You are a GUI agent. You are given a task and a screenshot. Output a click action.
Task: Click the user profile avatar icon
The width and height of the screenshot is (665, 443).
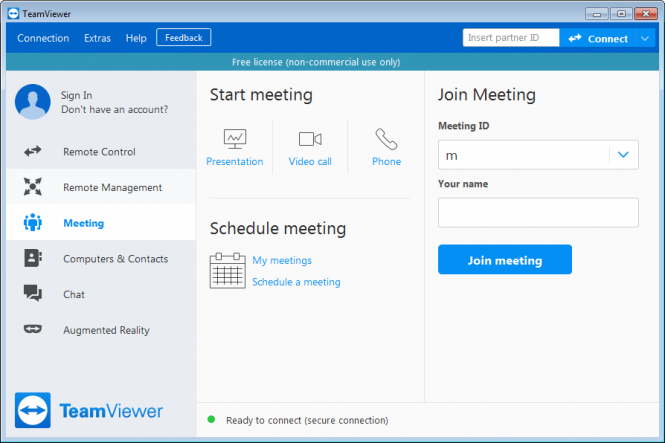point(33,102)
